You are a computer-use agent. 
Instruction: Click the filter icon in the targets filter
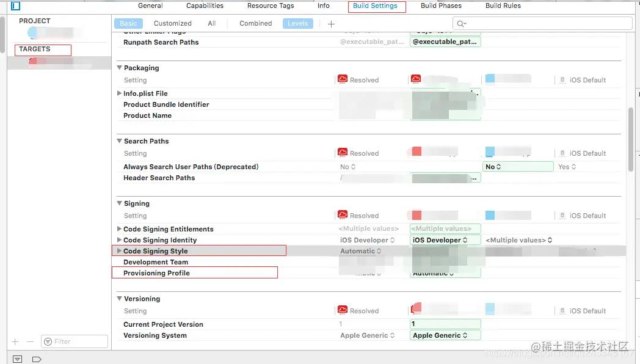coord(48,341)
